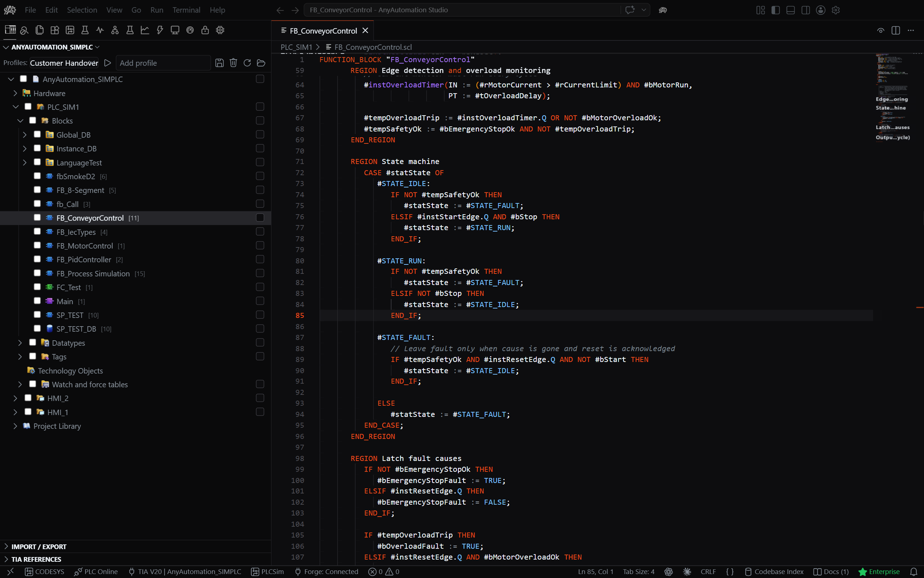924x578 pixels.
Task: Select the FB_PidController block row
Action: 136,259
